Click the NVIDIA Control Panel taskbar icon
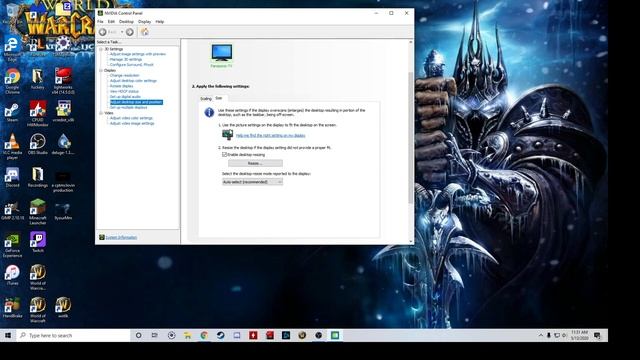The width and height of the screenshot is (640, 360). point(335,336)
